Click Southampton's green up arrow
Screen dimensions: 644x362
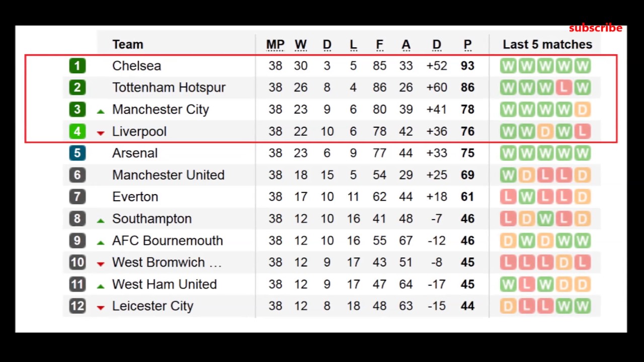101,220
